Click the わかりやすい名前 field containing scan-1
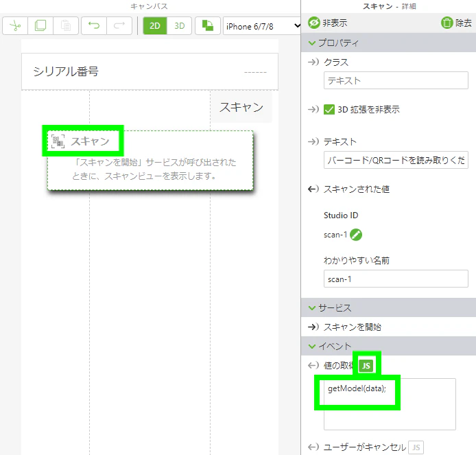 [x=396, y=279]
